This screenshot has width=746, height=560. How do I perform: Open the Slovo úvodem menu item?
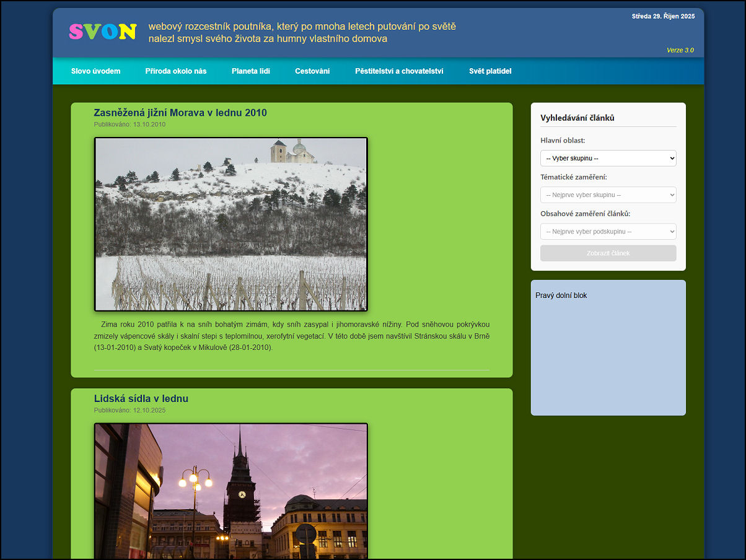(95, 71)
